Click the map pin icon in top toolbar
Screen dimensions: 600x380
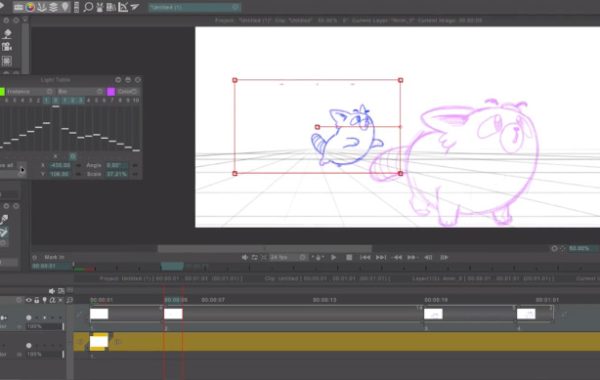pyautogui.click(x=65, y=7)
